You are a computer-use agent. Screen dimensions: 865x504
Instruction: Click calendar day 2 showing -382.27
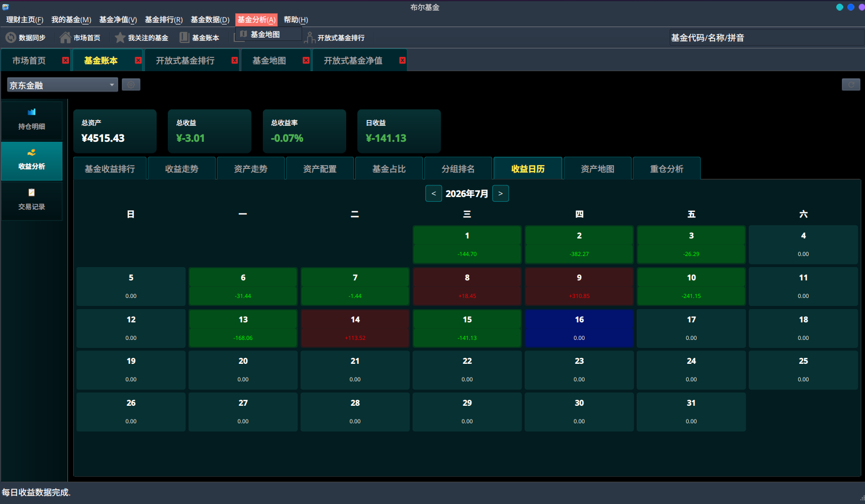click(579, 244)
